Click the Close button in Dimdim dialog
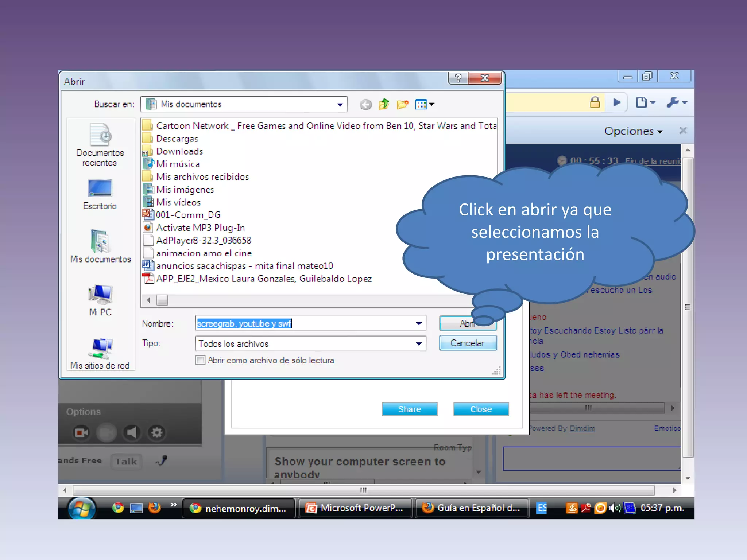This screenshot has height=560, width=747. (481, 409)
